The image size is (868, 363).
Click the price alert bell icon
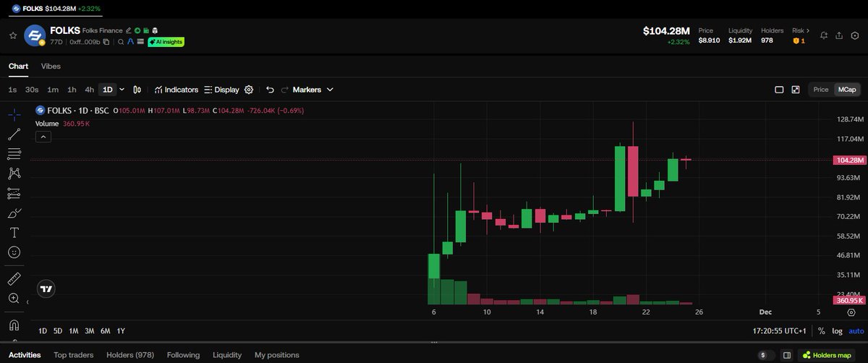pos(824,35)
